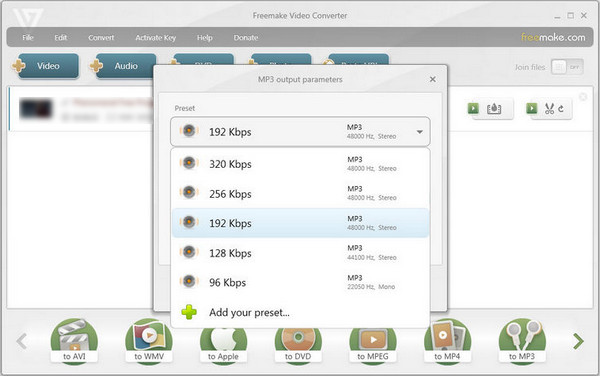600x376 pixels.
Task: Choose the highlighted 192 Kbps list preset
Action: pos(300,223)
